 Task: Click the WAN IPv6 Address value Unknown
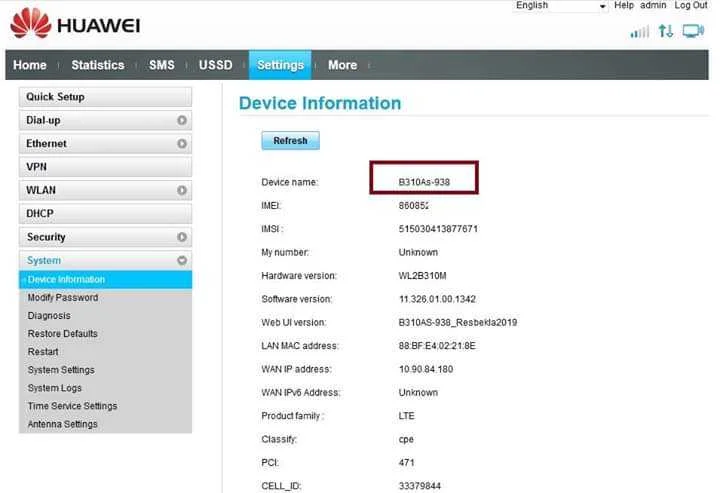pyautogui.click(x=418, y=392)
